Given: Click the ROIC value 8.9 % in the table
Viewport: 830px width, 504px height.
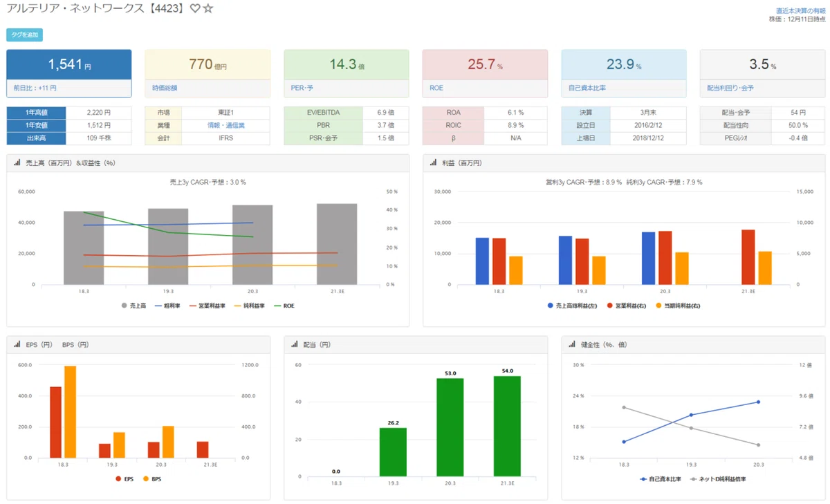Looking at the screenshot, I should [x=516, y=126].
